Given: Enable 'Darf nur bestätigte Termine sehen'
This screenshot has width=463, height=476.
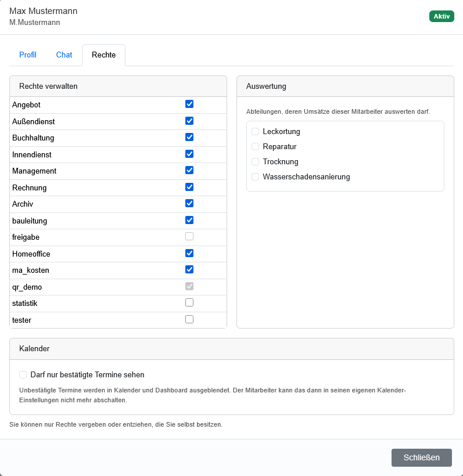Looking at the screenshot, I should tap(23, 374).
